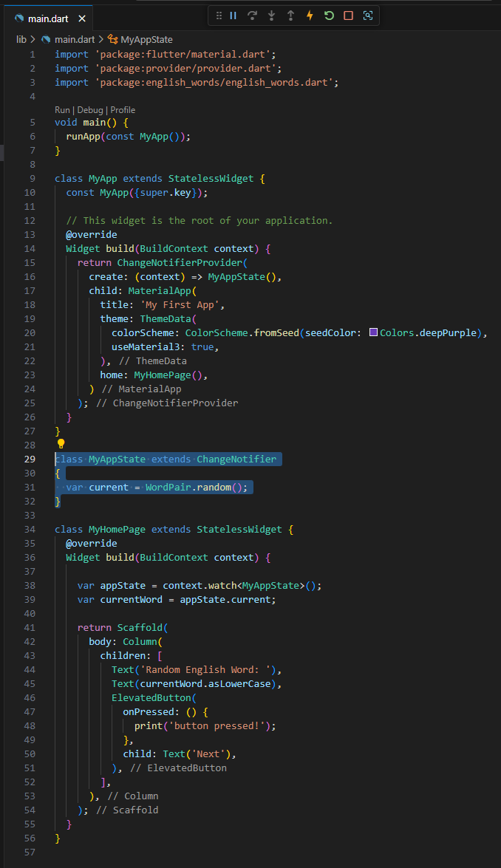Image resolution: width=501 pixels, height=868 pixels.
Task: Click line number 5 in the gutter
Action: (x=33, y=123)
